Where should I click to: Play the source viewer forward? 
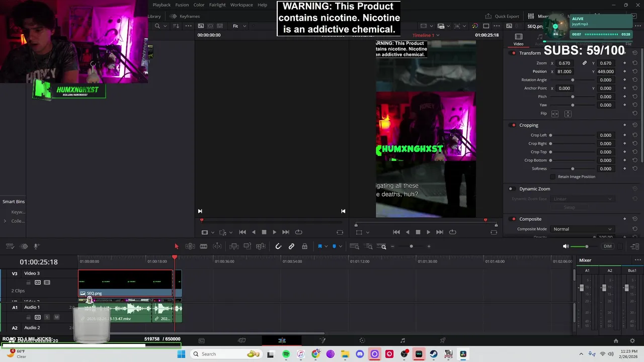click(274, 232)
